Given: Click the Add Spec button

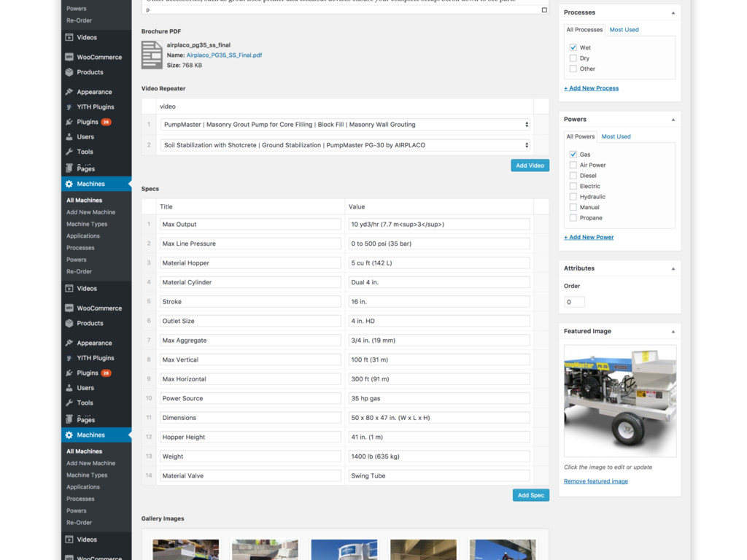Looking at the screenshot, I should (531, 495).
